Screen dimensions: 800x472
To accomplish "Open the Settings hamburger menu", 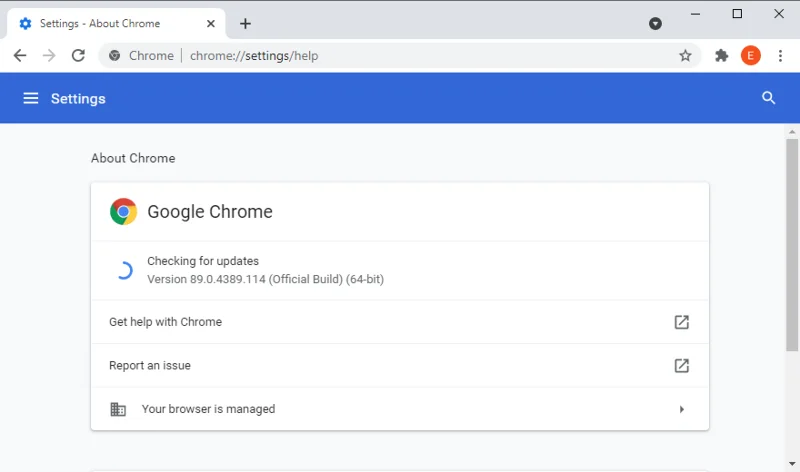I will (x=31, y=98).
